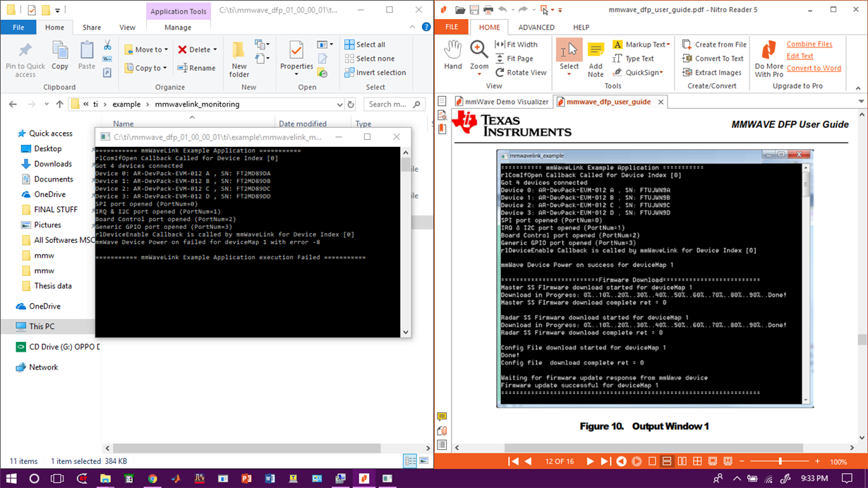Choose the Type Text tool

pos(633,59)
